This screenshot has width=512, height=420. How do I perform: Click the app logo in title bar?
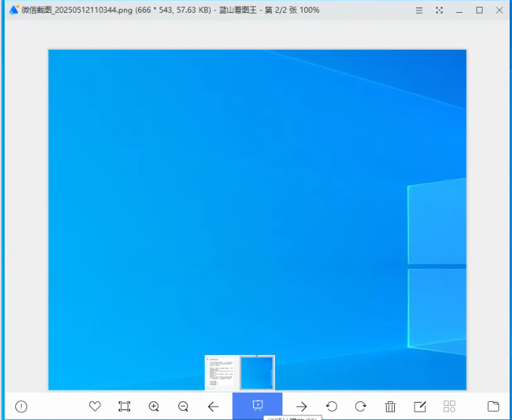(x=14, y=10)
